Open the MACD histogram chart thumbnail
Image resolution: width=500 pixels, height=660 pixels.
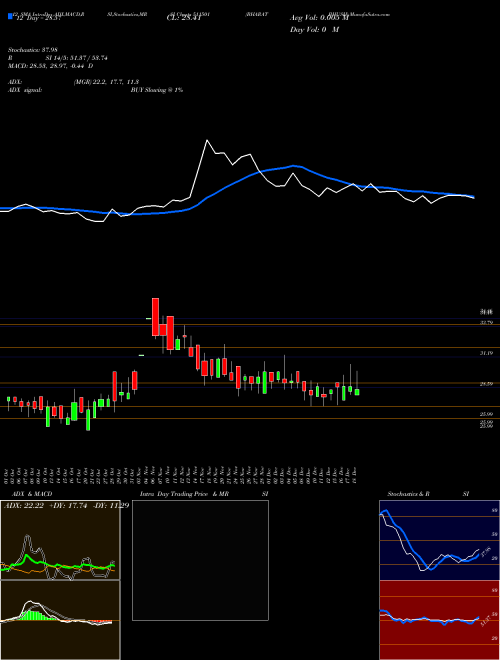click(x=60, y=620)
